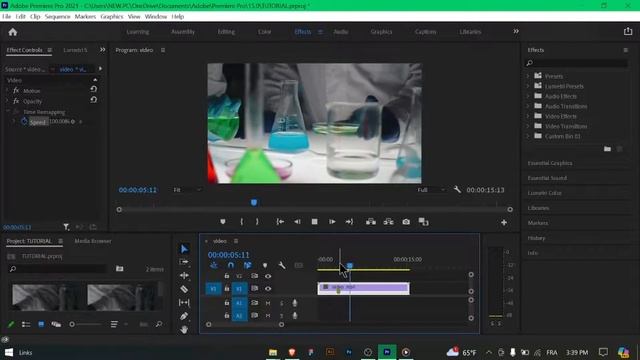The height and width of the screenshot is (360, 640).
Task: Open Timeline display settings wrench
Action: (x=282, y=265)
